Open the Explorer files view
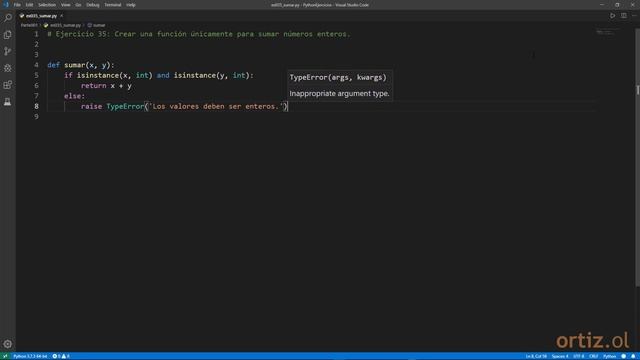Screen dimensions: 640x360 [x=8, y=35]
